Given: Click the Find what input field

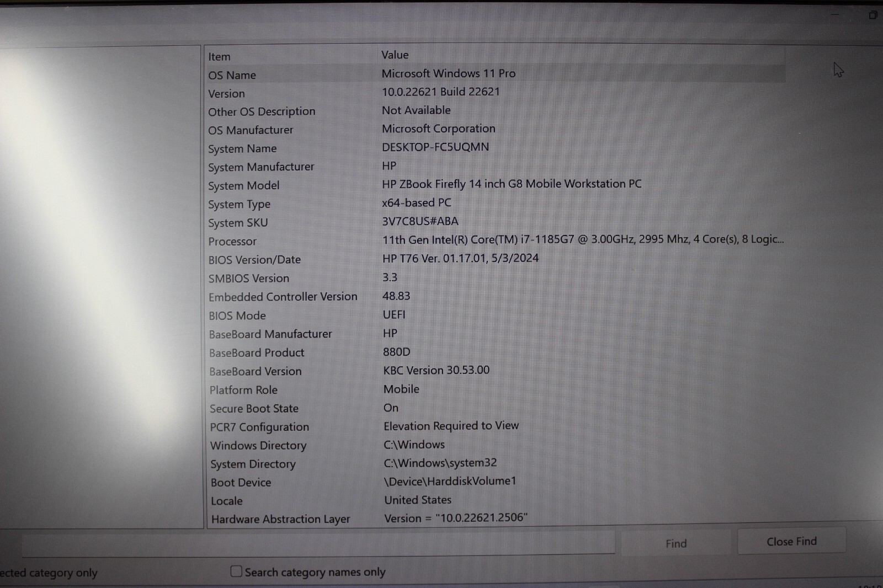Looking at the screenshot, I should coord(318,544).
